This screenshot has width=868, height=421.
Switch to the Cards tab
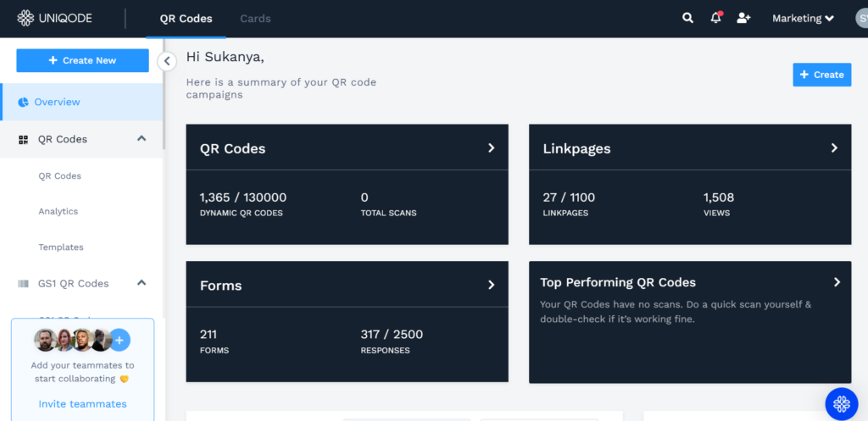point(255,19)
